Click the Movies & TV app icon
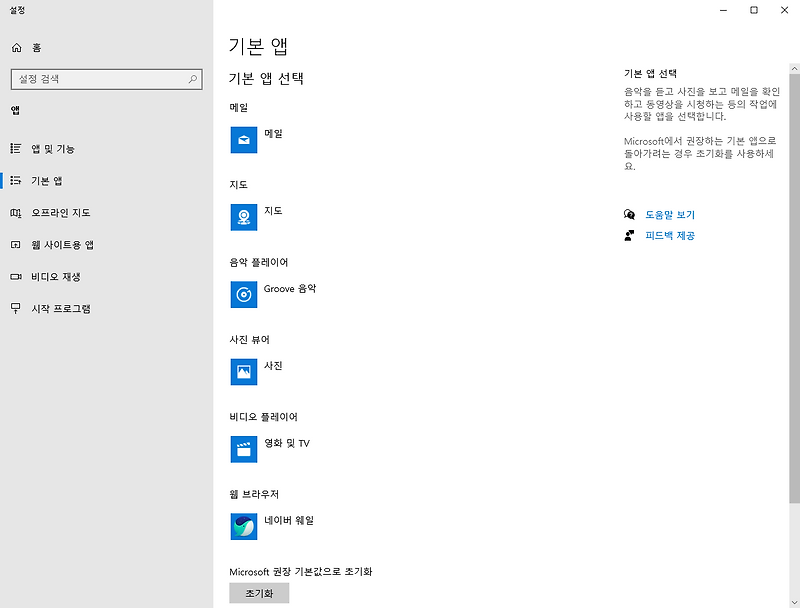The width and height of the screenshot is (800, 608). point(244,449)
